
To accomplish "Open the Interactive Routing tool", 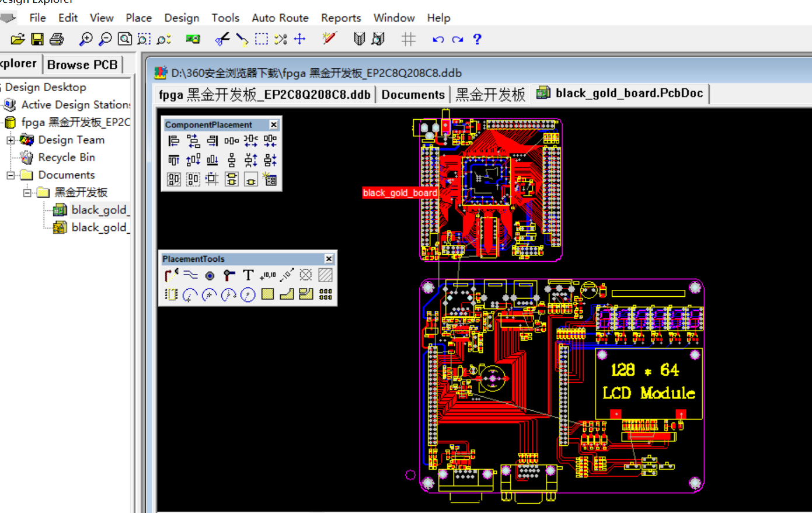I will click(x=170, y=275).
